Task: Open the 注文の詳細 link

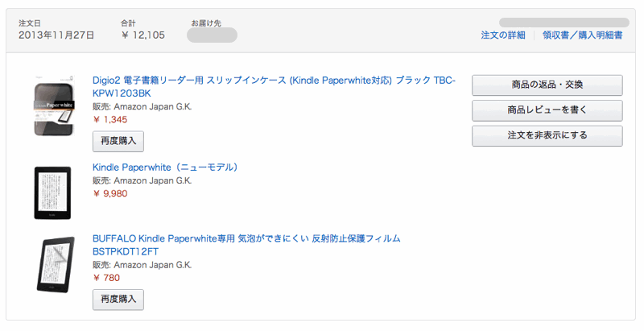Action: 502,35
